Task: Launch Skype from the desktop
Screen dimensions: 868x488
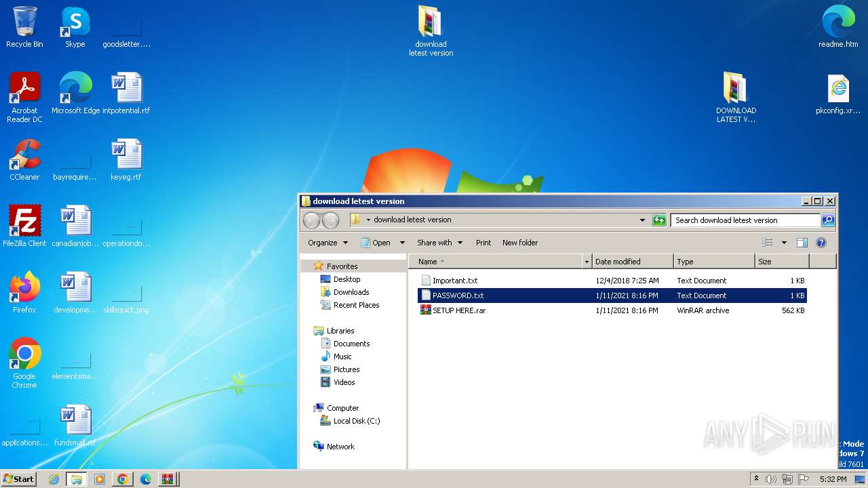Action: (75, 28)
